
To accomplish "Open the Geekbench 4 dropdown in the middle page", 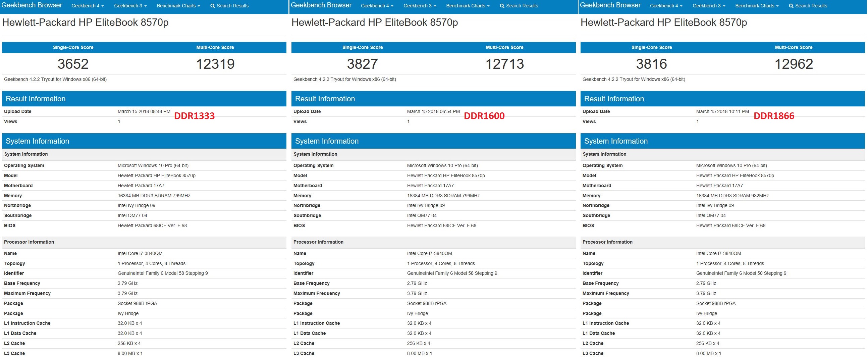I will [377, 6].
